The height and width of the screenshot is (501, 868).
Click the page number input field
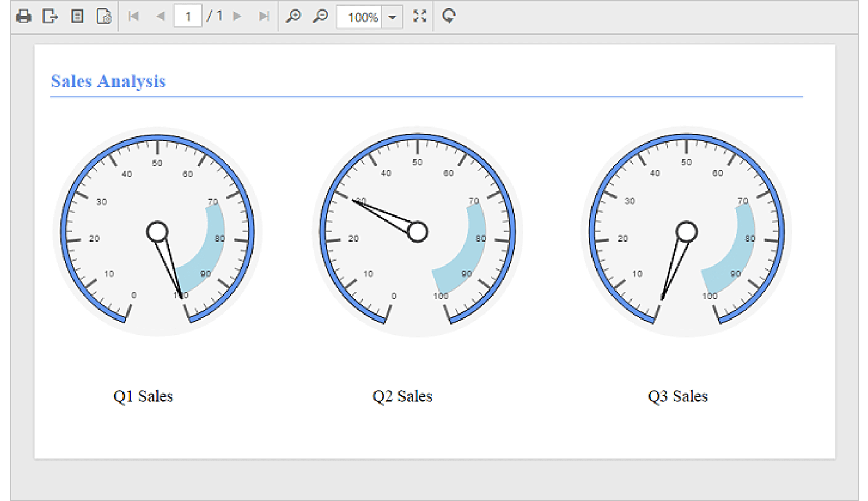coord(188,16)
